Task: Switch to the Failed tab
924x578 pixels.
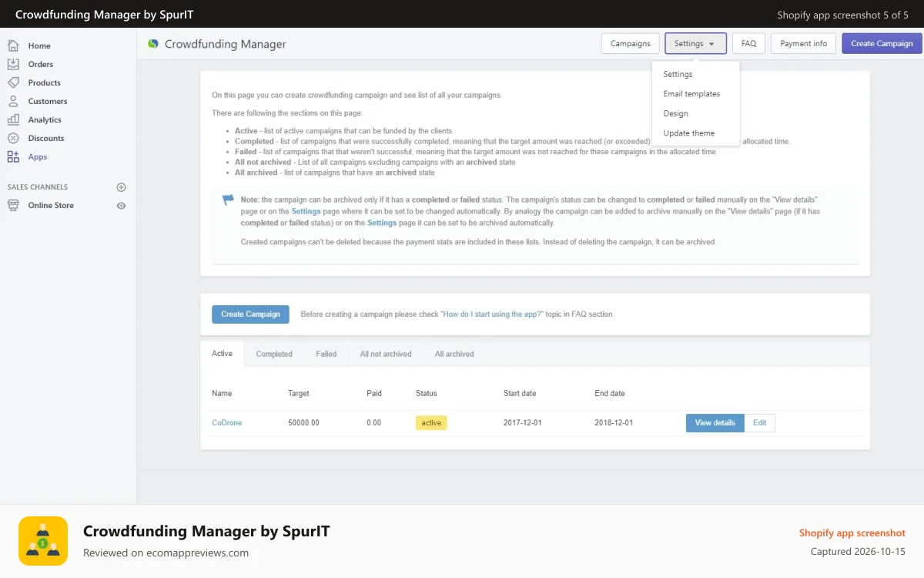Action: (x=326, y=354)
